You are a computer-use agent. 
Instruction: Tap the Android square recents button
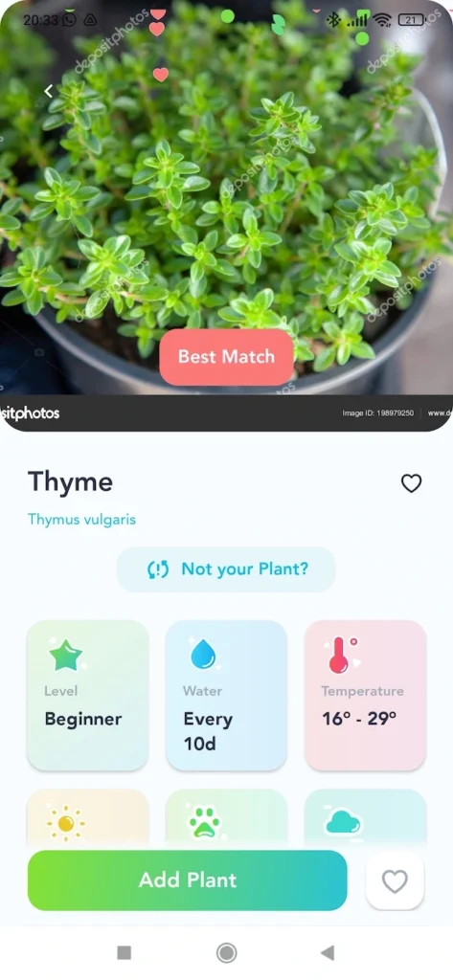[x=124, y=952]
